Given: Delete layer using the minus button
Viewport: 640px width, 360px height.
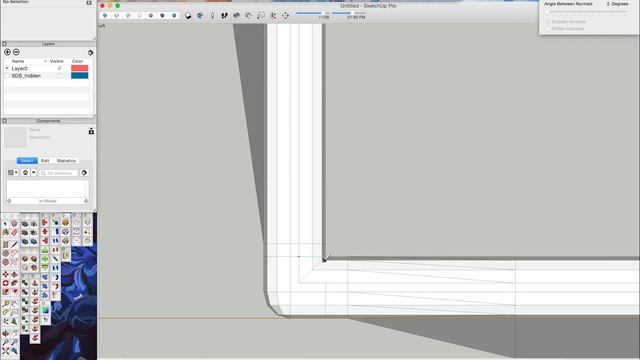Looking at the screenshot, I should [16, 52].
